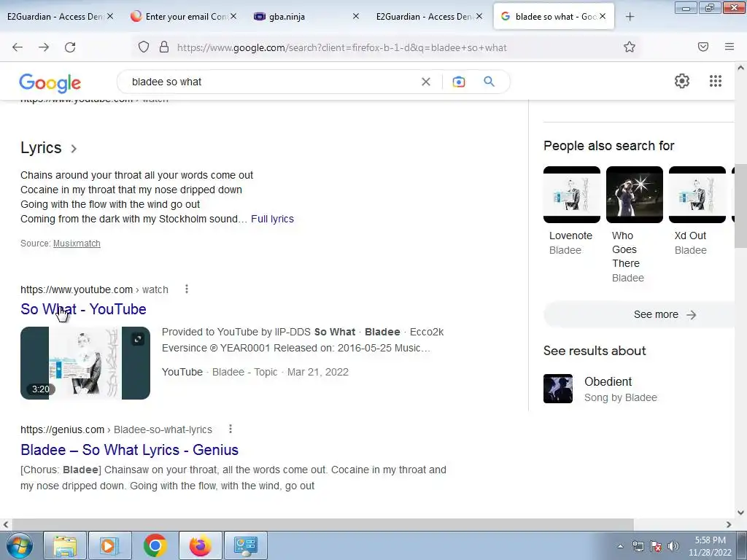747x560 pixels.
Task: Click the vertical scrollbar thumb
Action: click(740, 206)
